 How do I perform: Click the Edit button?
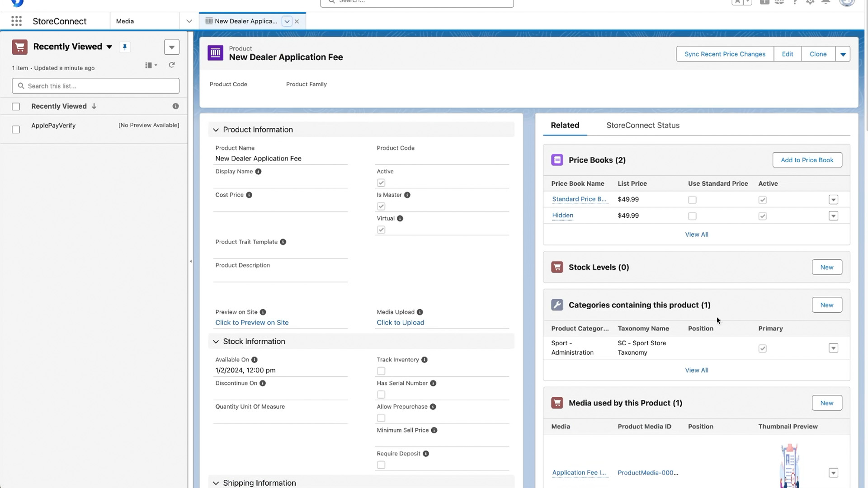[787, 54]
